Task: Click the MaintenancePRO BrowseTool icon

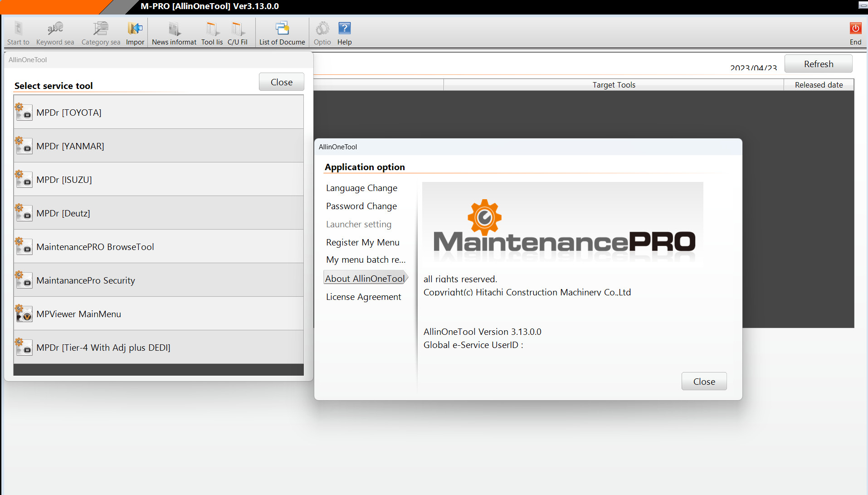Action: tap(23, 246)
